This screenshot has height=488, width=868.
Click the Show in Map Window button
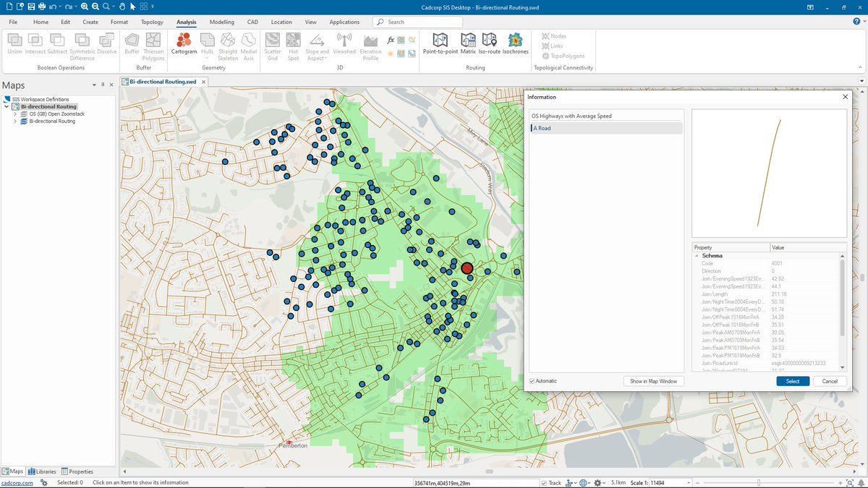(652, 381)
